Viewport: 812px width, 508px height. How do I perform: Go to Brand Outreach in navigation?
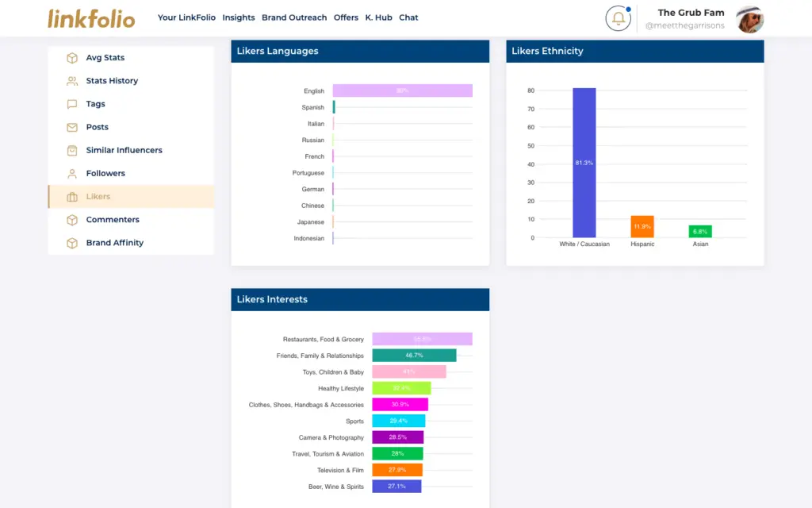(x=294, y=17)
